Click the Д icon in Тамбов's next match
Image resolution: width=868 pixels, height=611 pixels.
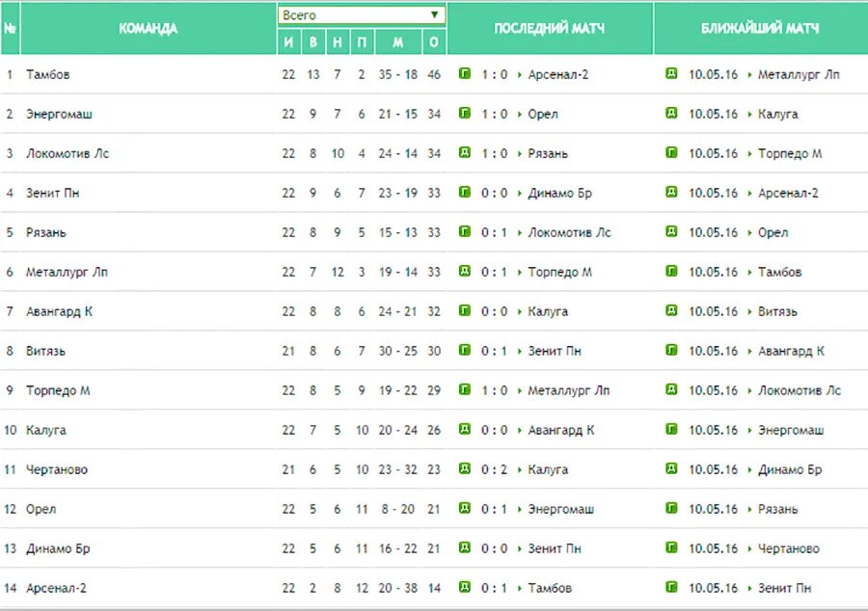[x=671, y=74]
